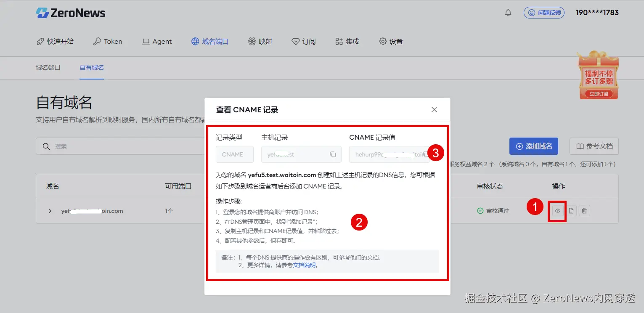Click the 审核通过 status
The height and width of the screenshot is (313, 644).
coord(493,211)
